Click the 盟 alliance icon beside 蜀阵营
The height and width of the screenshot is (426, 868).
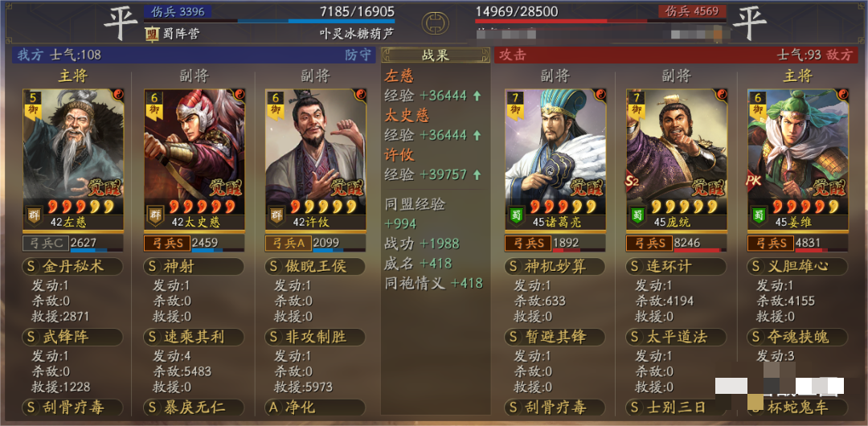(152, 34)
